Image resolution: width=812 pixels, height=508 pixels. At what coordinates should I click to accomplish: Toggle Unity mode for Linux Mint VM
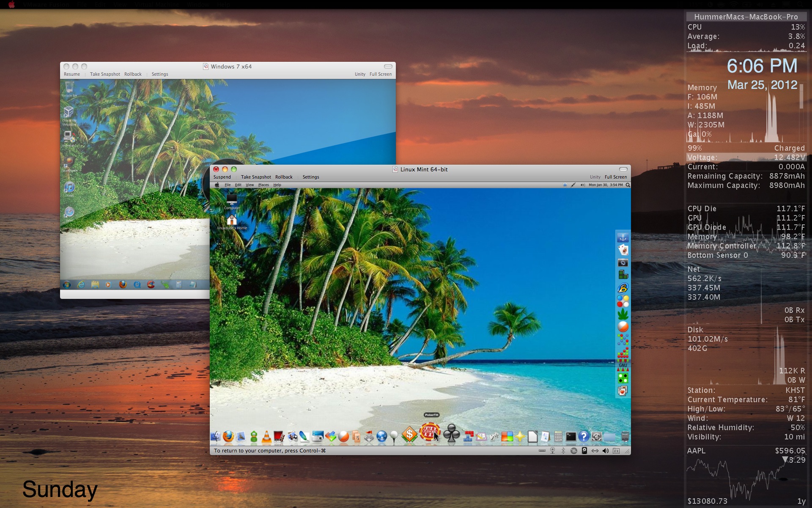595,177
